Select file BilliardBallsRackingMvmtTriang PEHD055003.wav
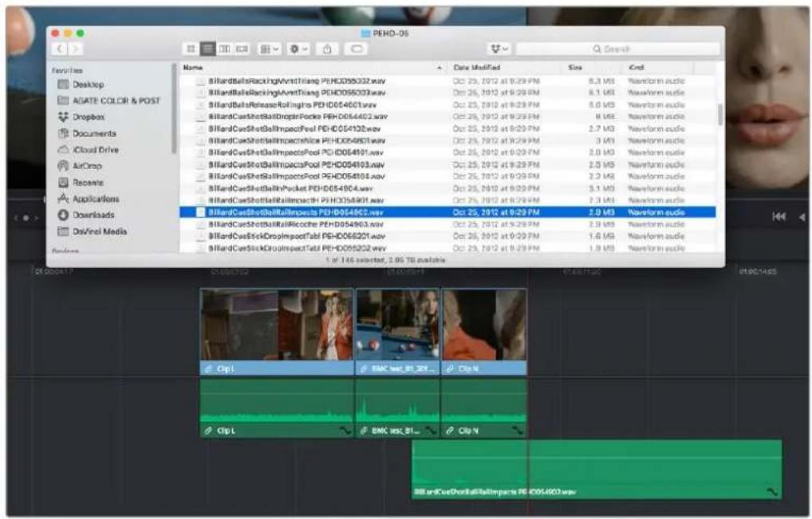This screenshot has width=812, height=519. pyautogui.click(x=447, y=92)
